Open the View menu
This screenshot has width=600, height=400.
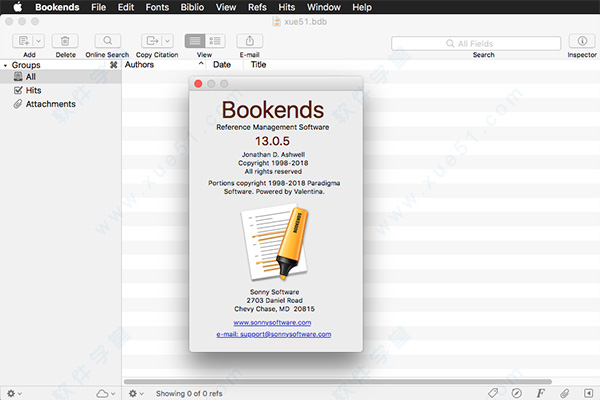(x=226, y=7)
